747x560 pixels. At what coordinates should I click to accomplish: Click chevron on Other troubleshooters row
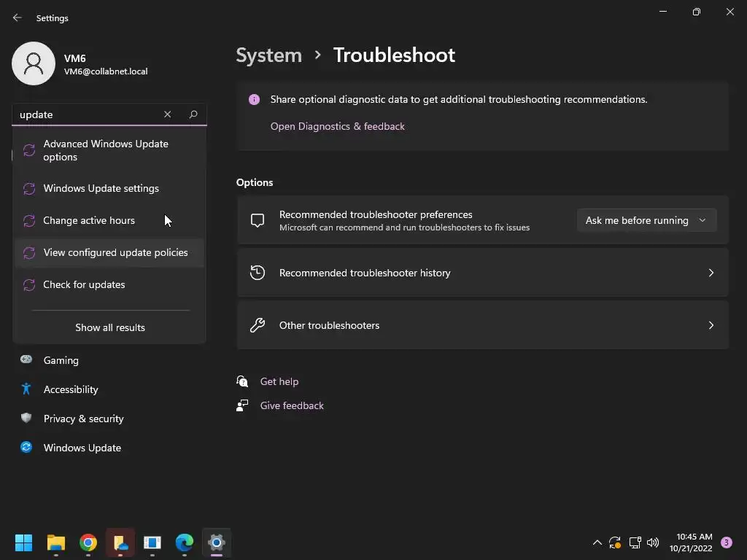[x=711, y=325]
